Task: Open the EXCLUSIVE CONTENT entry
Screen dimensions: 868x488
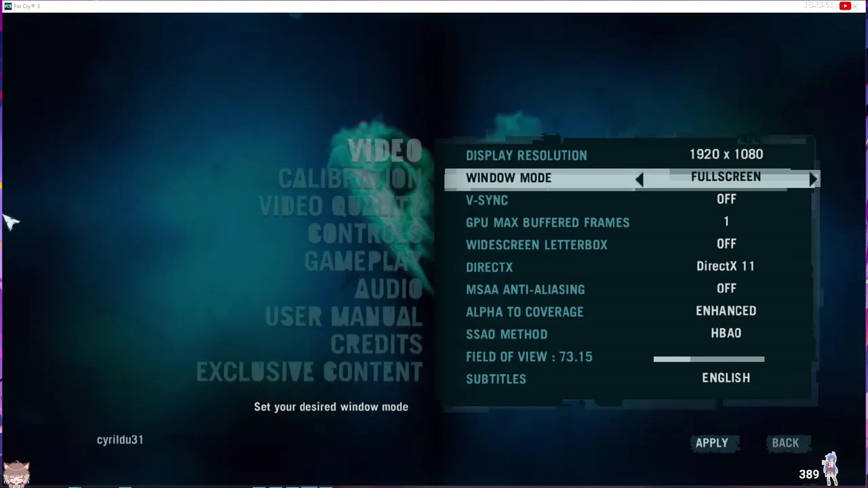Action: [309, 372]
